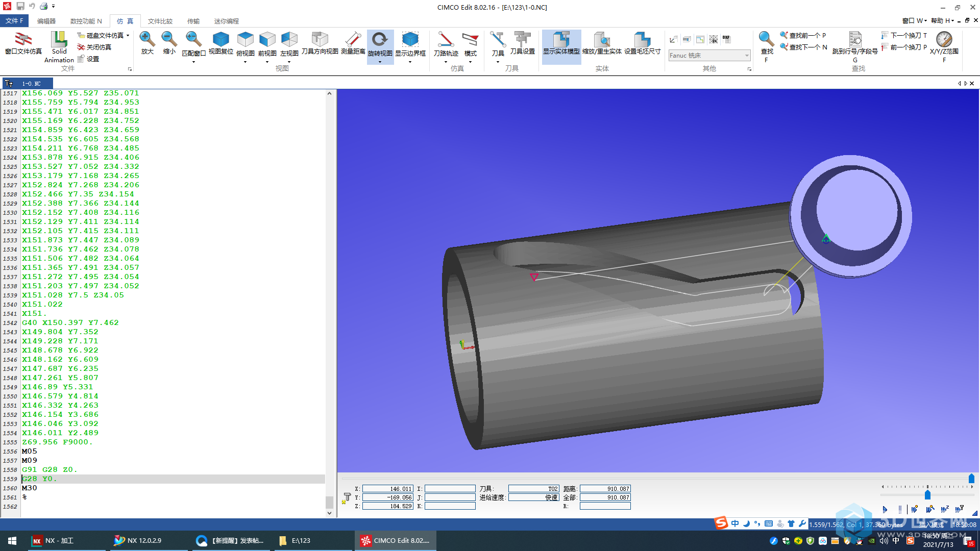The image size is (980, 551).
Task: Expand the 磁盘文件仿真 dropdown arrow
Action: [x=128, y=36]
